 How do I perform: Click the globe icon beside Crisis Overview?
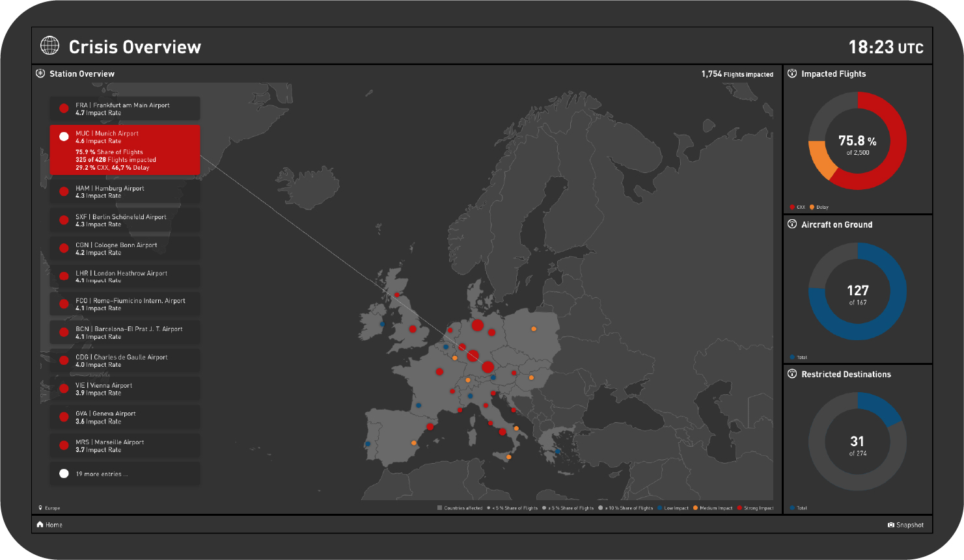[49, 46]
